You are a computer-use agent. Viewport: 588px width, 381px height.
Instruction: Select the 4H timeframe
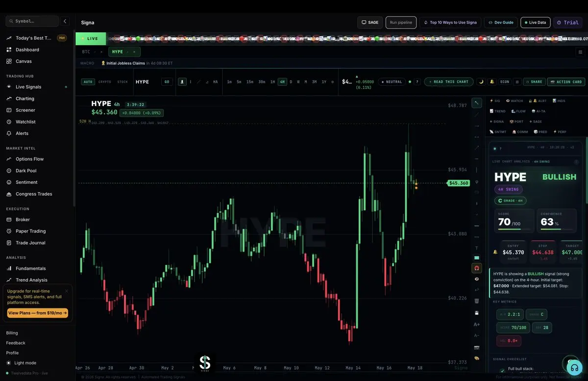coord(282,82)
